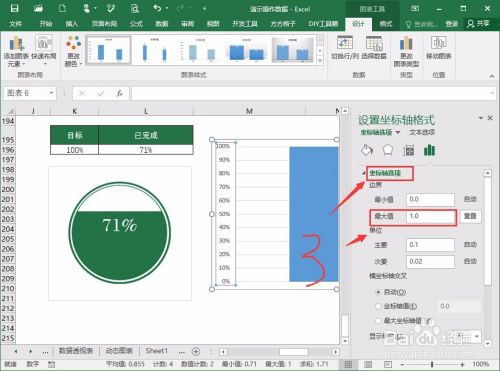
Task: Click the New Sheet plus icon
Action: tap(196, 351)
